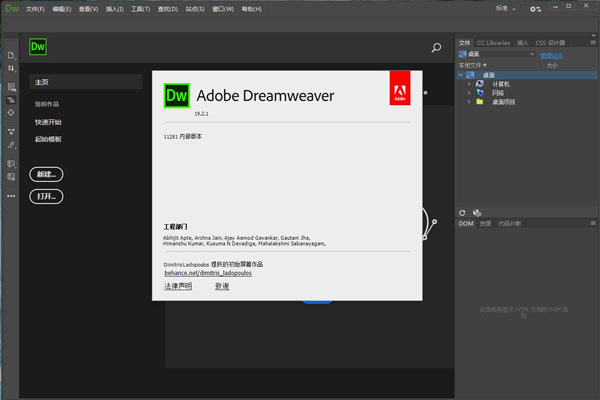Screen dimensions: 600x400
Task: Open the behance.net/dimitris_ladopoulos link
Action: pyautogui.click(x=208, y=273)
